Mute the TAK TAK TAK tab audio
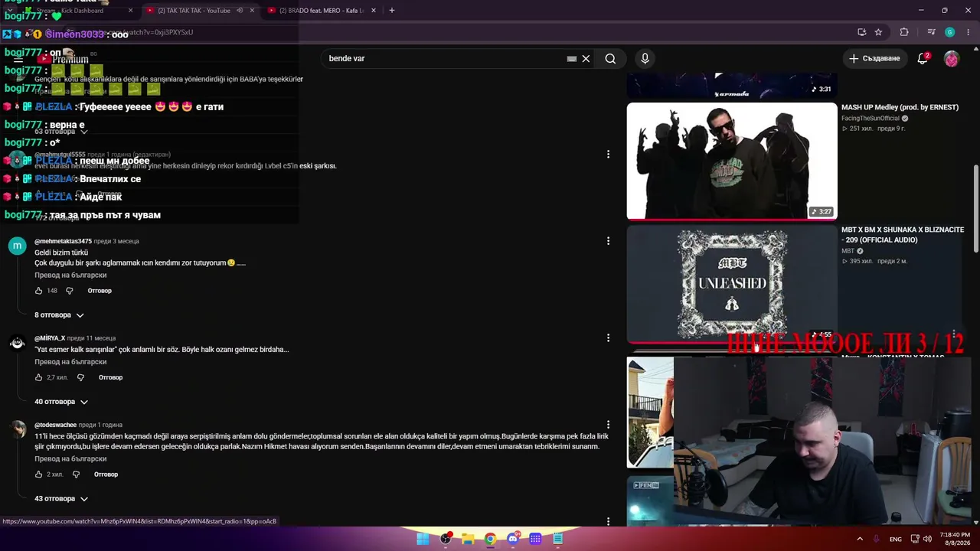The image size is (980, 551). (240, 11)
